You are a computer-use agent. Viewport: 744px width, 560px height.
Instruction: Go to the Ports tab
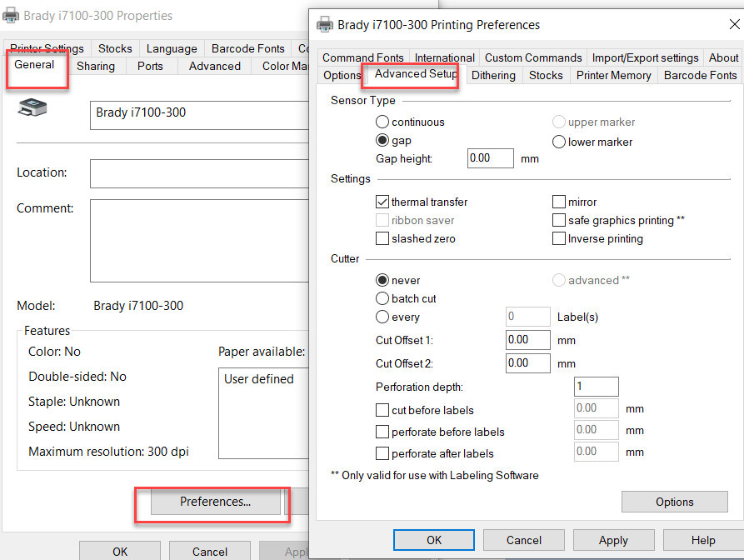(x=150, y=66)
